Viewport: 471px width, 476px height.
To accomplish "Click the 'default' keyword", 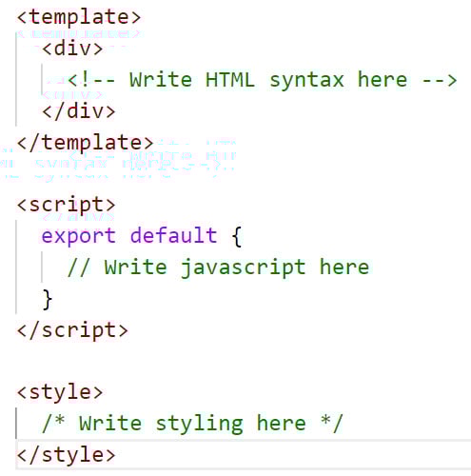I will coord(173,235).
